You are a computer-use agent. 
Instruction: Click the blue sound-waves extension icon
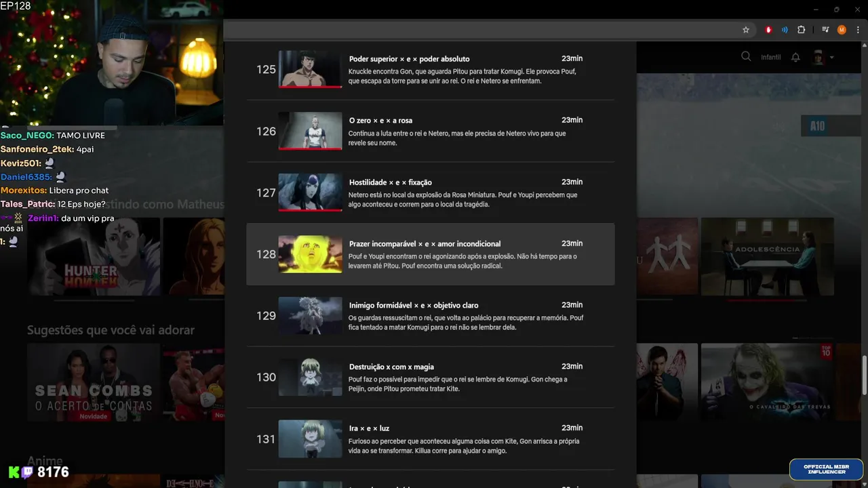[785, 30]
